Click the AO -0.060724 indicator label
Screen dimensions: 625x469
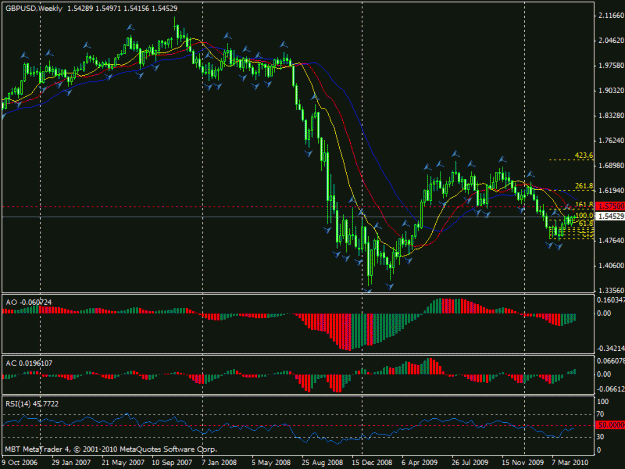click(x=28, y=302)
